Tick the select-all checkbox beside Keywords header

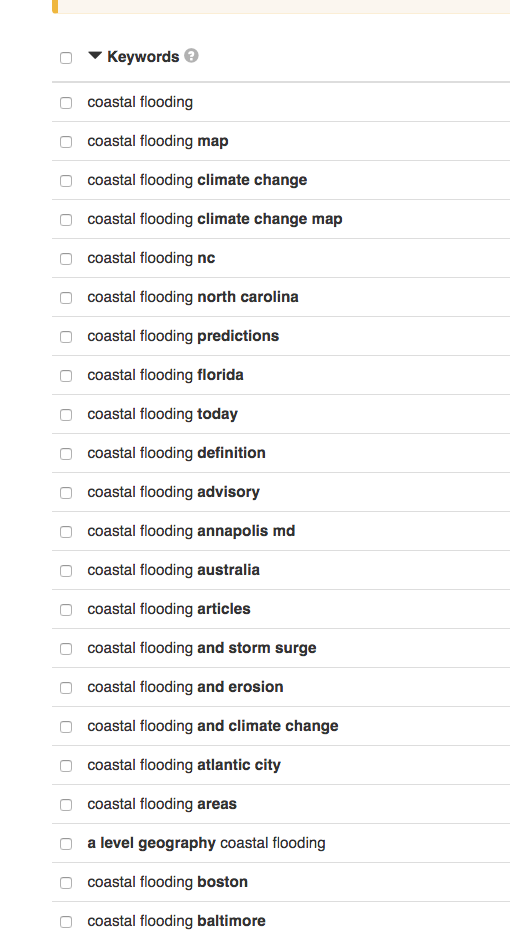tap(66, 58)
